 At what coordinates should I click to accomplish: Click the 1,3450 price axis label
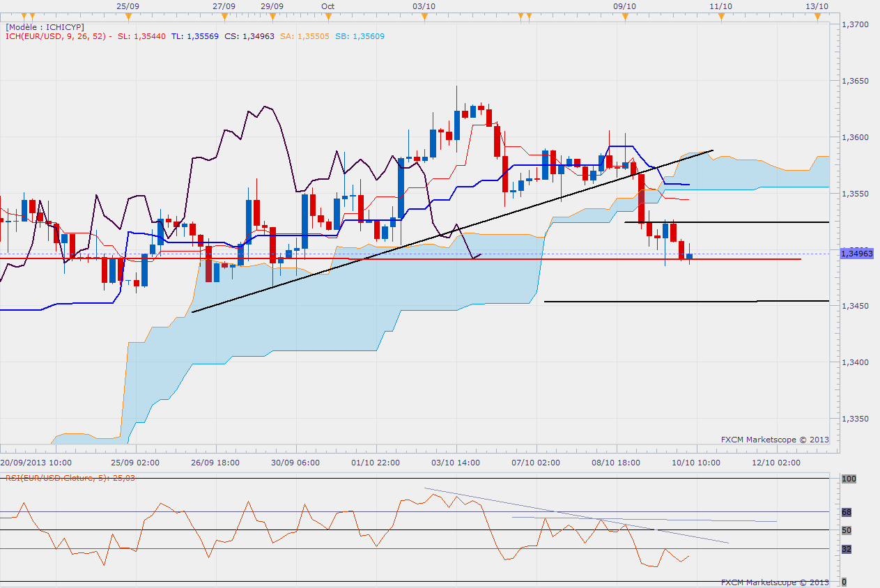point(855,307)
